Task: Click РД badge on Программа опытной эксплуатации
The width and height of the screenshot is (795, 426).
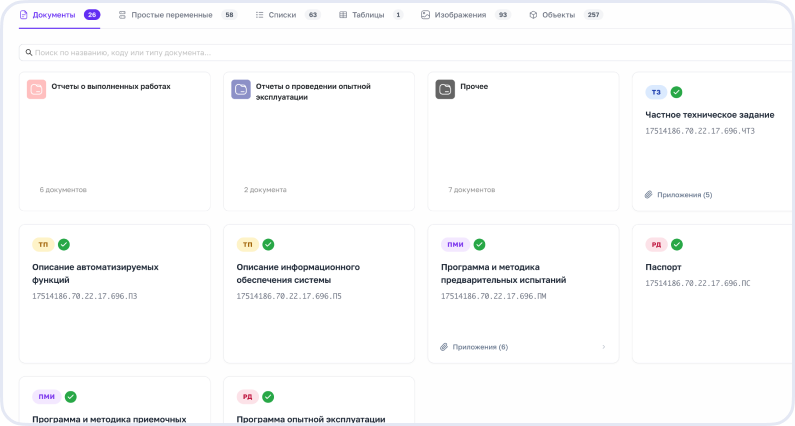Action: [247, 397]
